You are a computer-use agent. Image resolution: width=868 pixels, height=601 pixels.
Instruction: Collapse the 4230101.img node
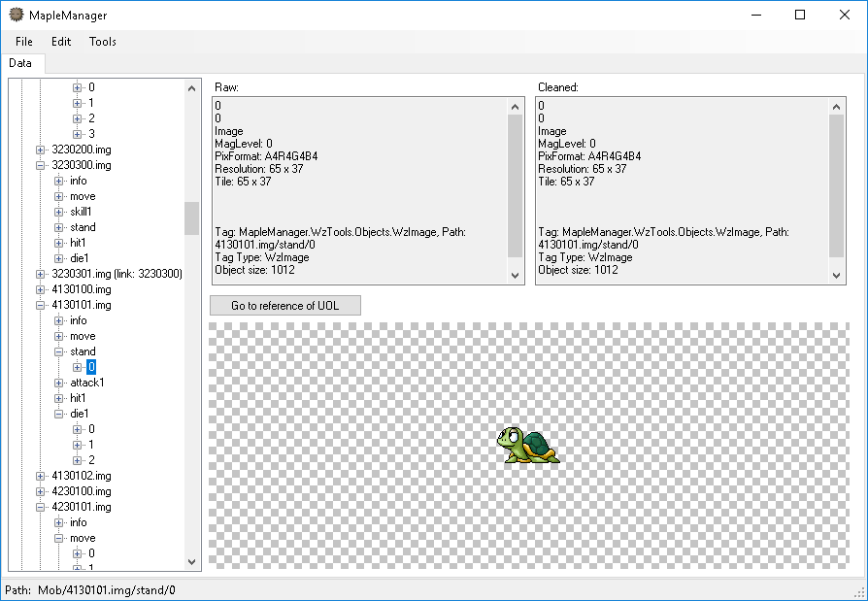pyautogui.click(x=40, y=507)
